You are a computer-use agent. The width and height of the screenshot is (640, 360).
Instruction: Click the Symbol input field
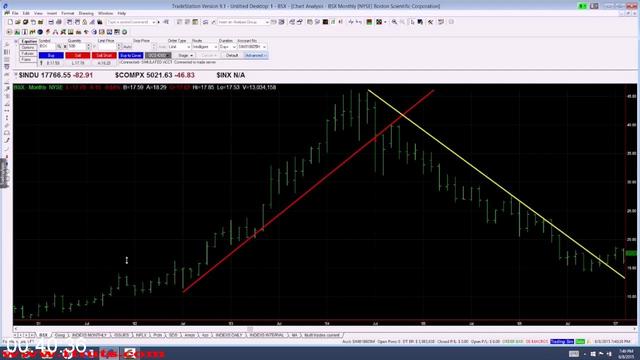tap(47, 47)
